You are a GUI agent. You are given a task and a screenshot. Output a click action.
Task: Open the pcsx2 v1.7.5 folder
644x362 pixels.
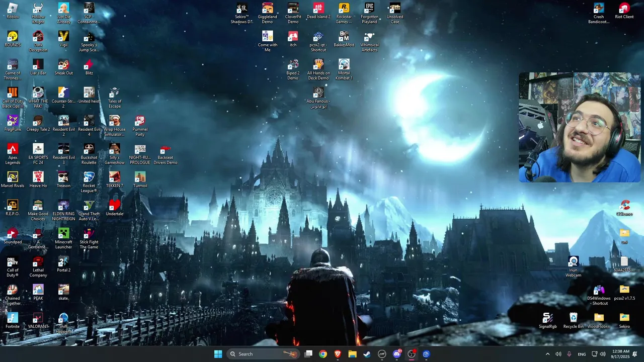pos(624,293)
